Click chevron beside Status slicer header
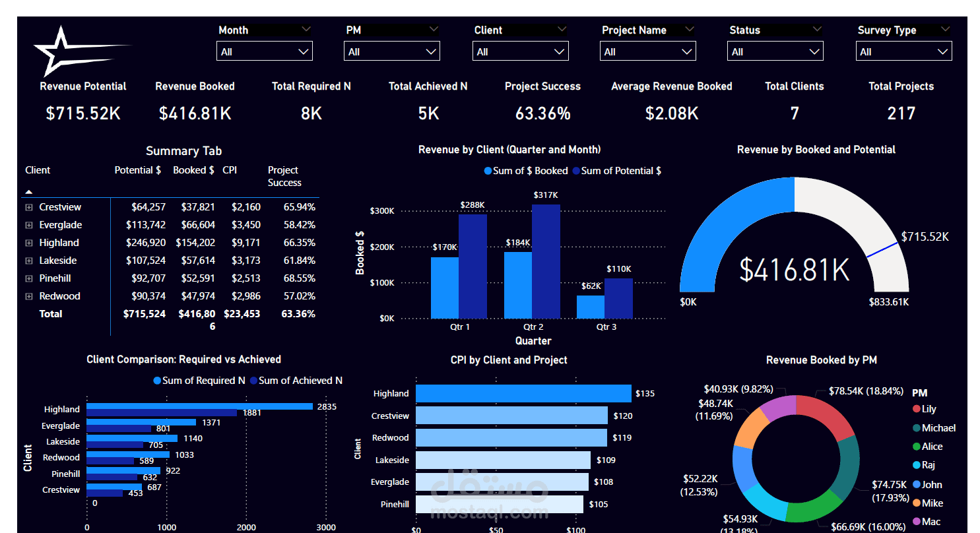The image size is (980, 533). coord(817,30)
